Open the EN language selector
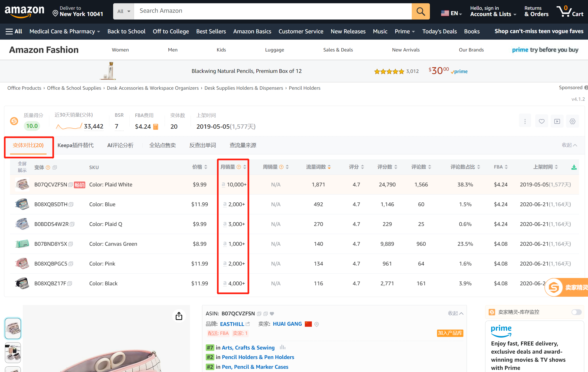The width and height of the screenshot is (588, 372). pos(451,13)
